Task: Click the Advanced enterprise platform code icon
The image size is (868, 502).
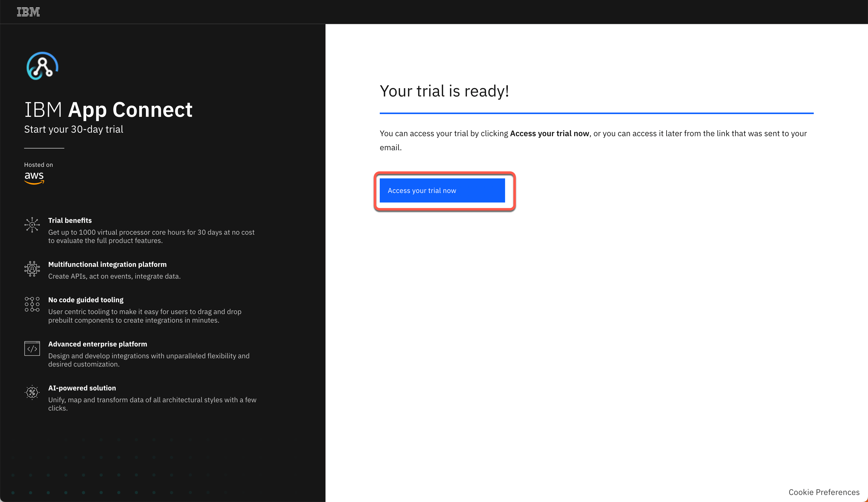Action: [32, 348]
